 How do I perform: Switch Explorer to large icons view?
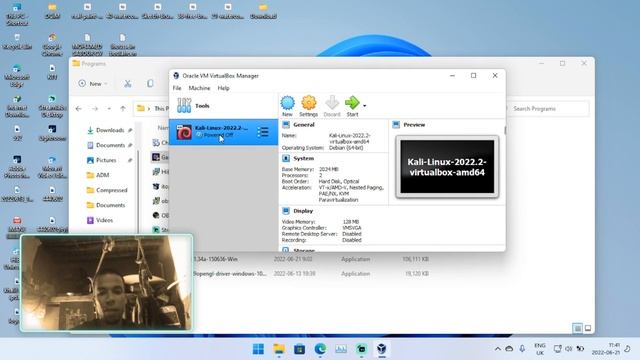click(x=588, y=328)
